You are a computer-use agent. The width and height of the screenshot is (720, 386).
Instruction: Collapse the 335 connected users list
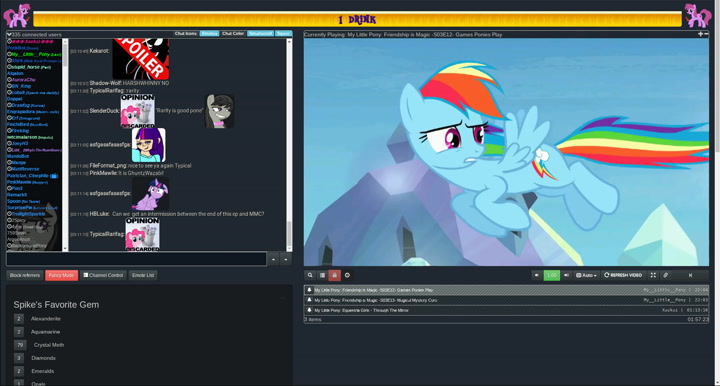click(x=9, y=34)
